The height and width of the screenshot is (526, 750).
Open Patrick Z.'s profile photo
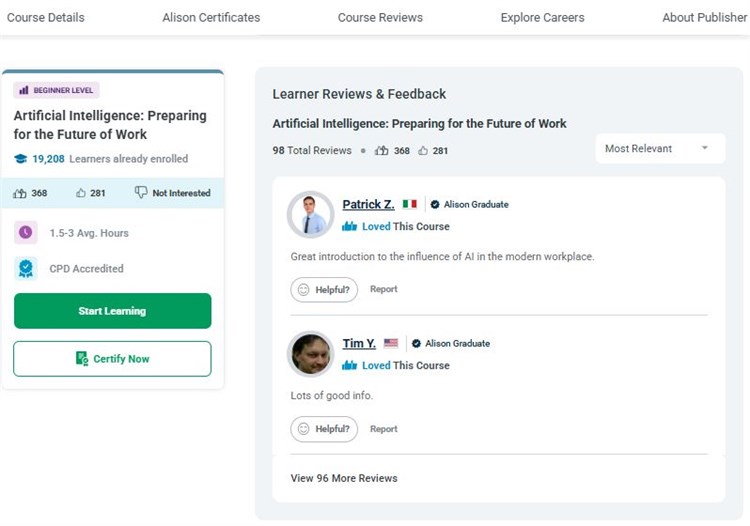[310, 214]
